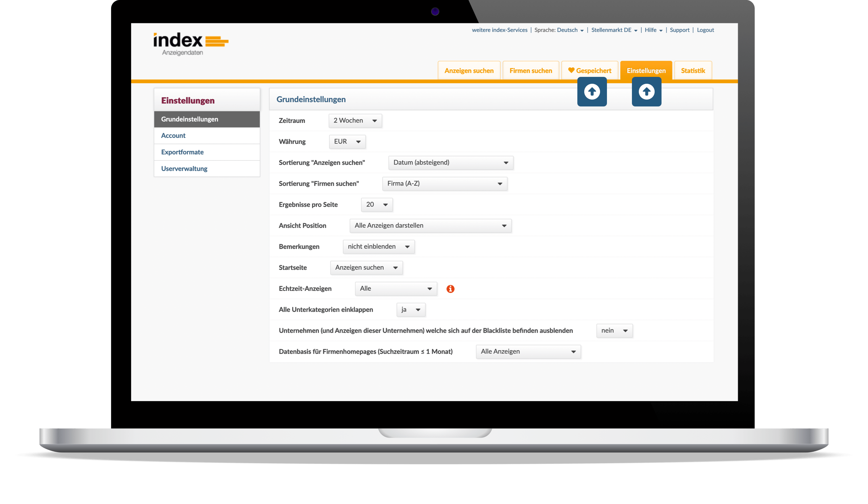Click the up-arrow button below Gespeichert tab

[x=592, y=92]
